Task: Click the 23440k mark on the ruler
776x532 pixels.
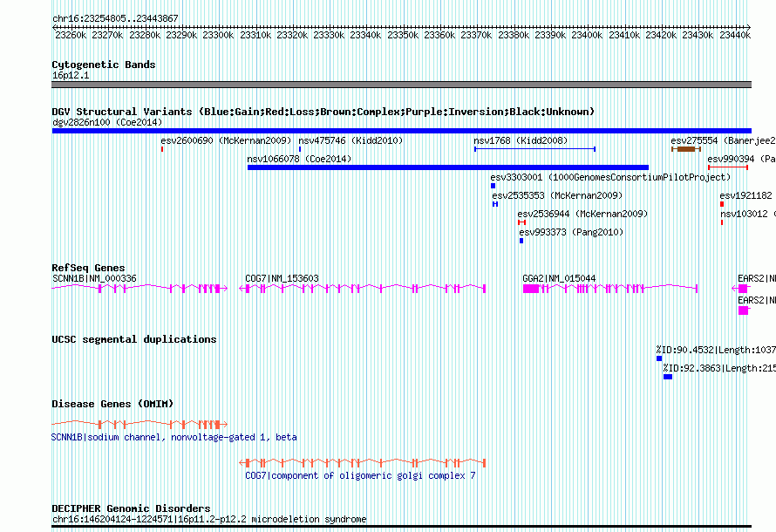Action: coord(735,35)
